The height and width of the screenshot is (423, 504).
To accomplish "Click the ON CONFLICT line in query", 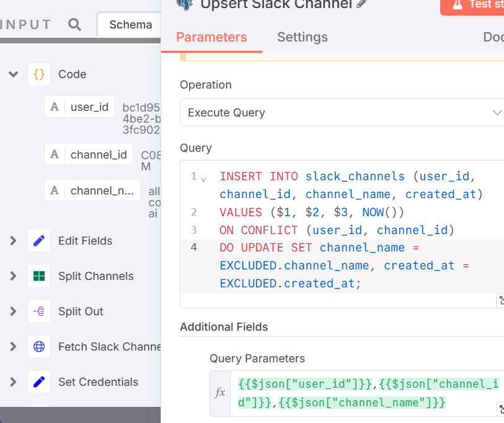I will point(337,230).
